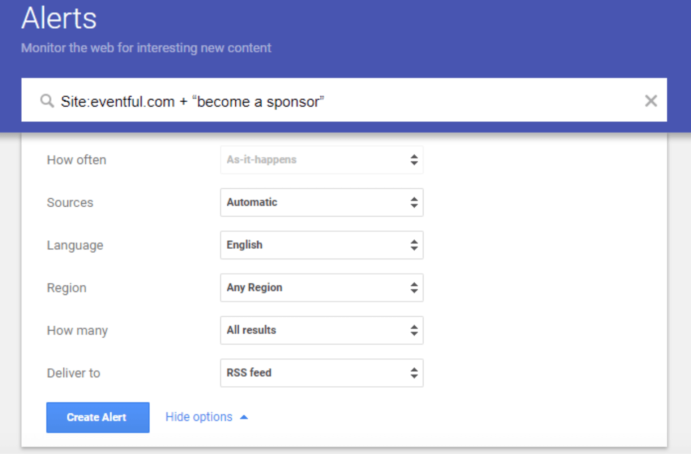The image size is (691, 454).
Task: Click the up-down arrows on Sources
Action: [x=414, y=202]
